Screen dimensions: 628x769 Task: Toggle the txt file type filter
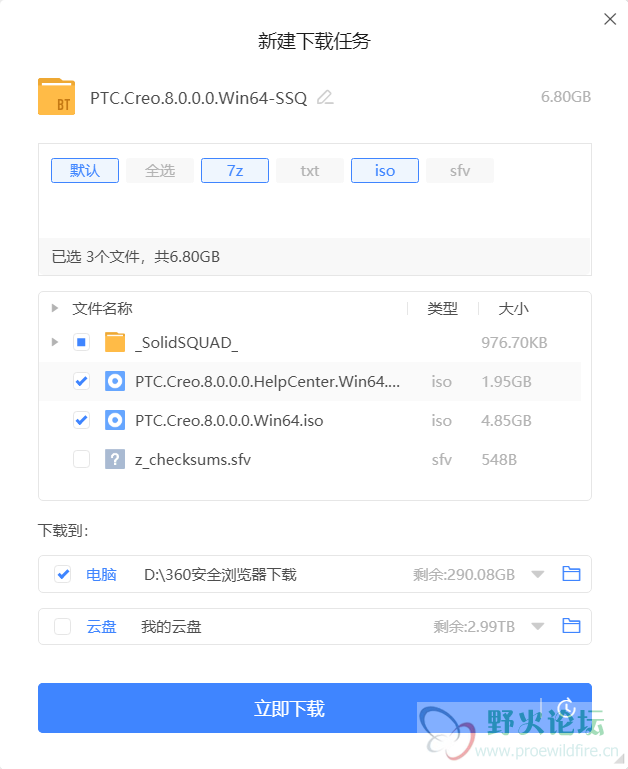coord(310,171)
